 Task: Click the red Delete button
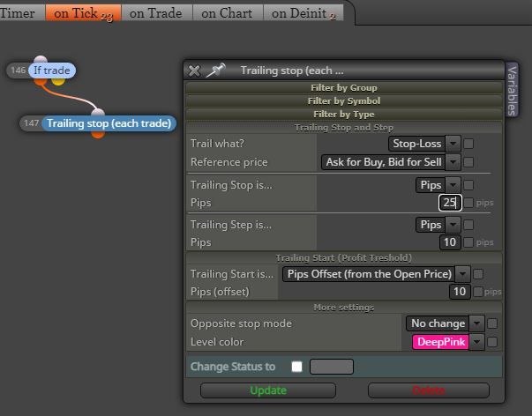tap(429, 390)
